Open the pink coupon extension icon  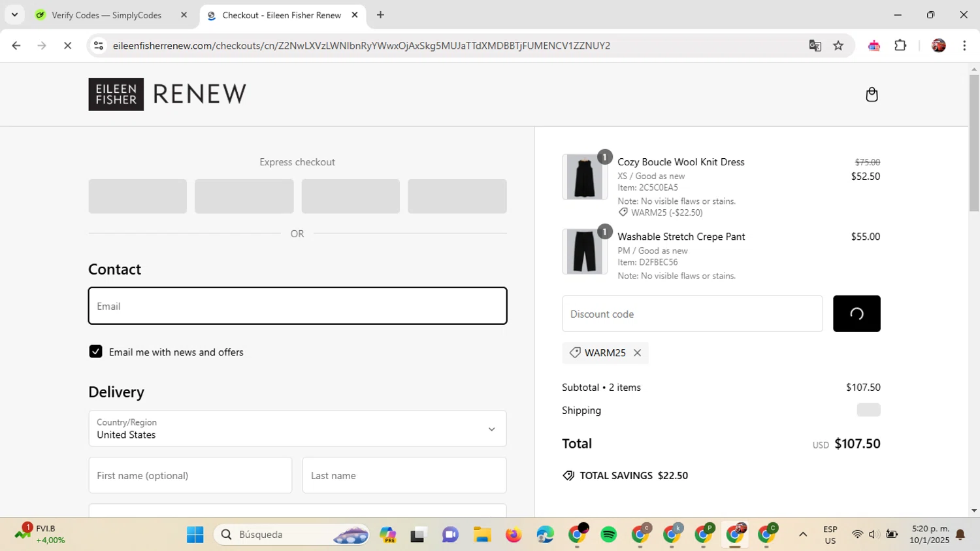point(874,46)
